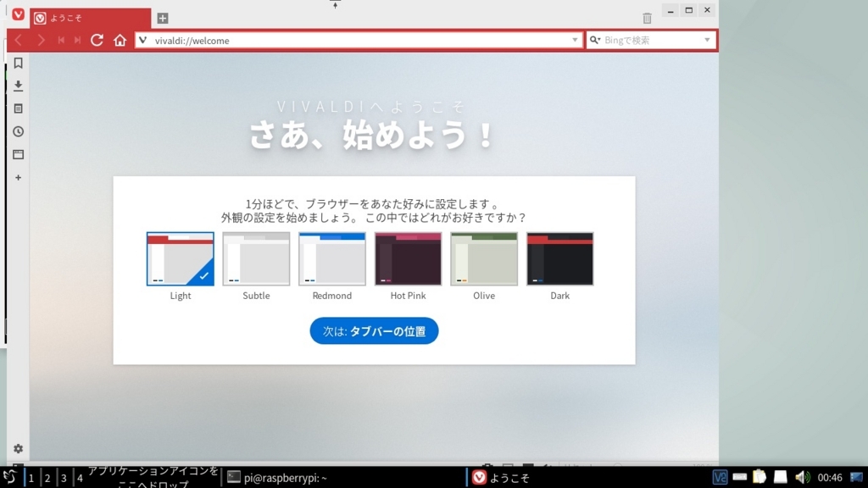Screen dimensions: 868x488
Task: Choose the Olive theme thumbnail
Action: (x=484, y=259)
